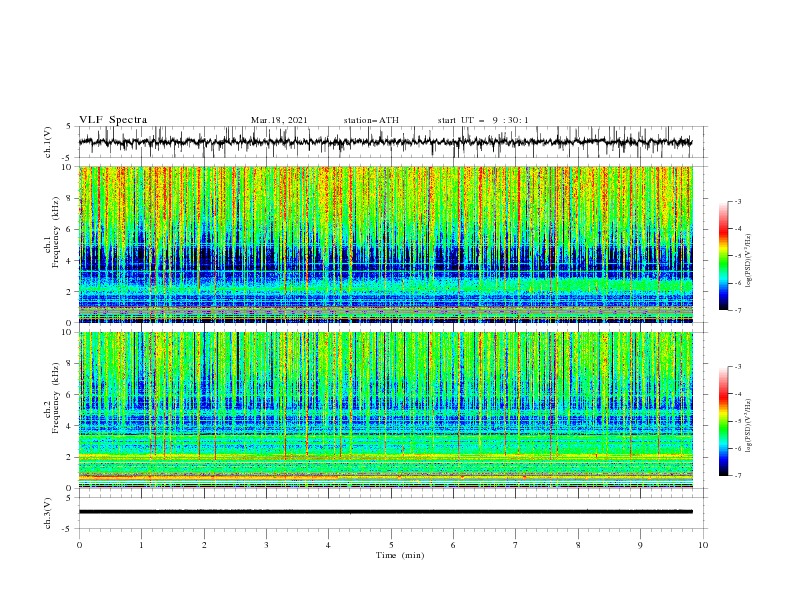This screenshot has width=792, height=612.
Task: Click the "9" minute tick on the time axis
Action: [x=640, y=545]
